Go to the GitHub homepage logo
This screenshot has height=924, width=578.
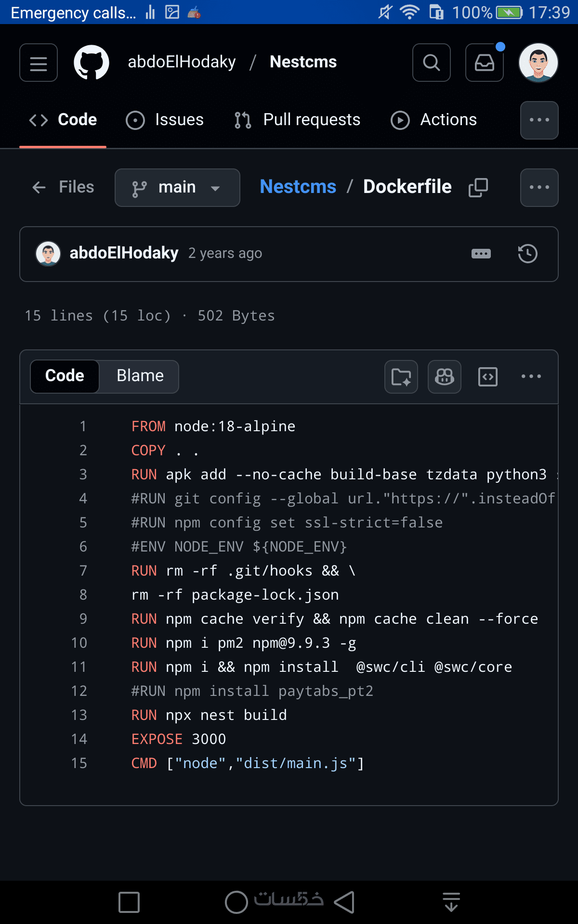click(92, 63)
